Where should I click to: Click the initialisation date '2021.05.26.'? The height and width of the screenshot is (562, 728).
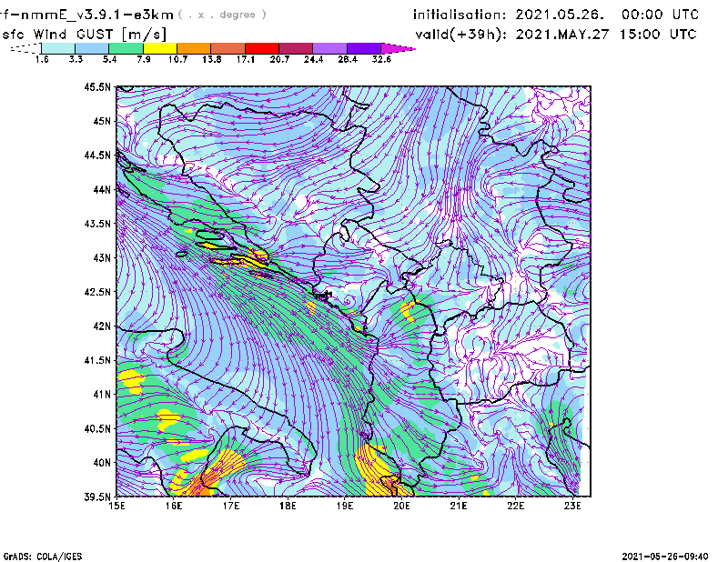click(x=560, y=15)
